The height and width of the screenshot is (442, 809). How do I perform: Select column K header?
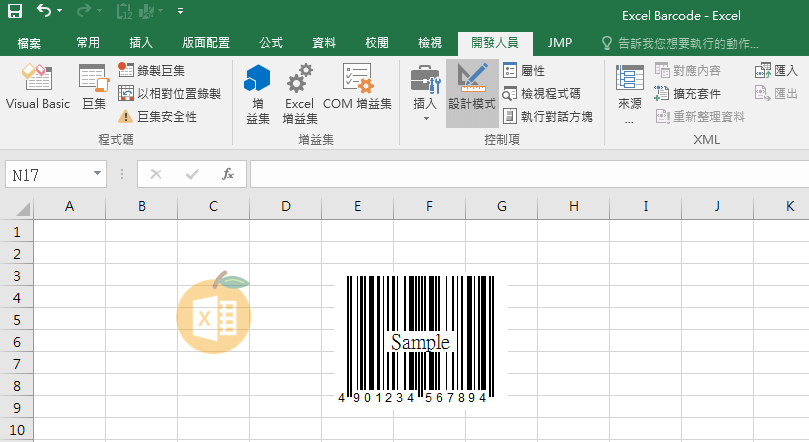click(x=782, y=207)
